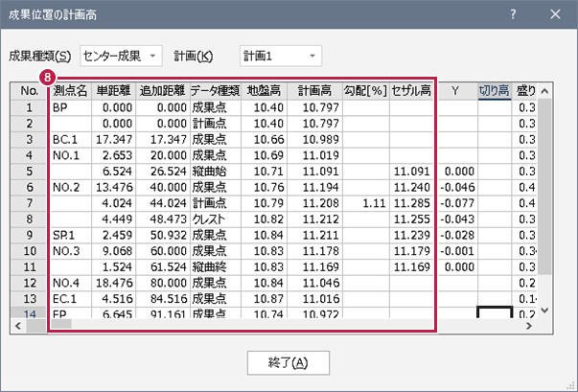
Task: Click the help question mark icon
Action: pos(513,13)
